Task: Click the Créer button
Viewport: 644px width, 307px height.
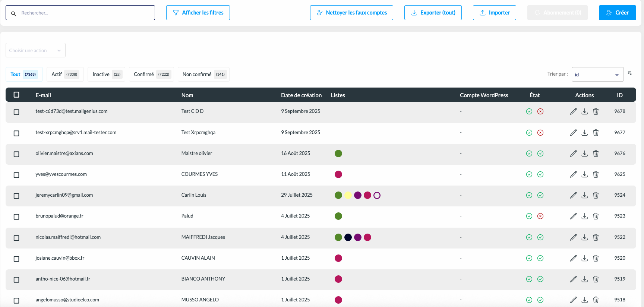Action: [x=617, y=13]
